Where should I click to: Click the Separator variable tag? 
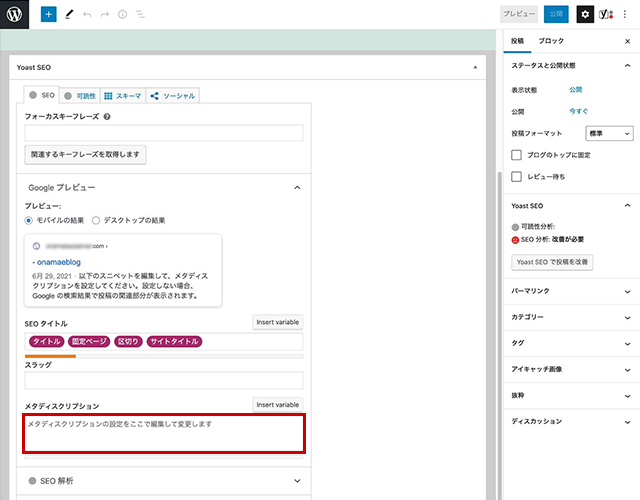[x=128, y=342]
